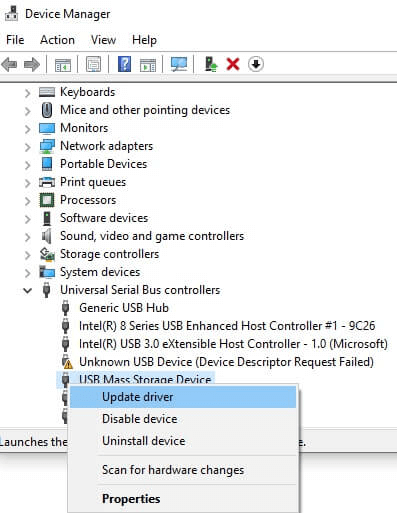This screenshot has width=397, height=513.
Task: Click the Processors chip icon
Action: point(47,200)
